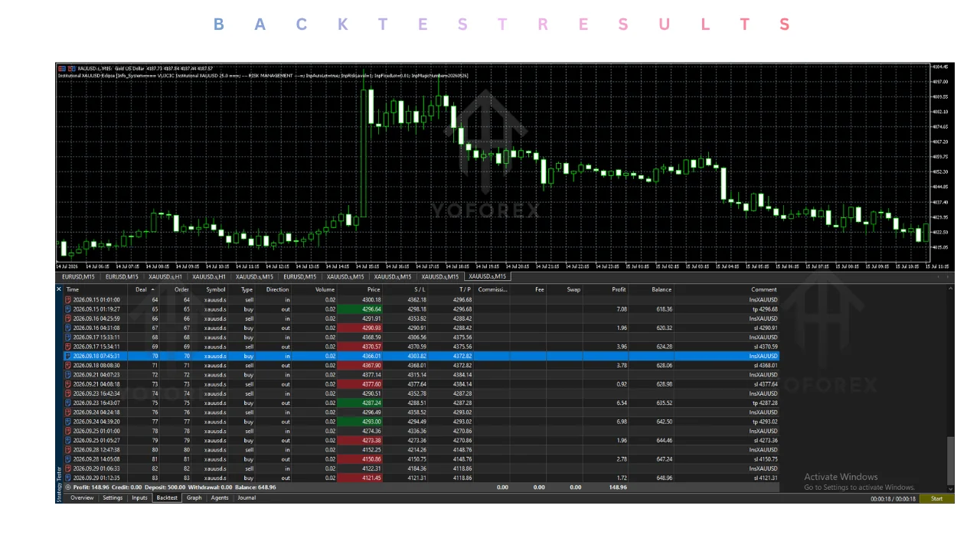This screenshot has width=980, height=551.
Task: Sort by the Deal column header
Action: point(141,289)
